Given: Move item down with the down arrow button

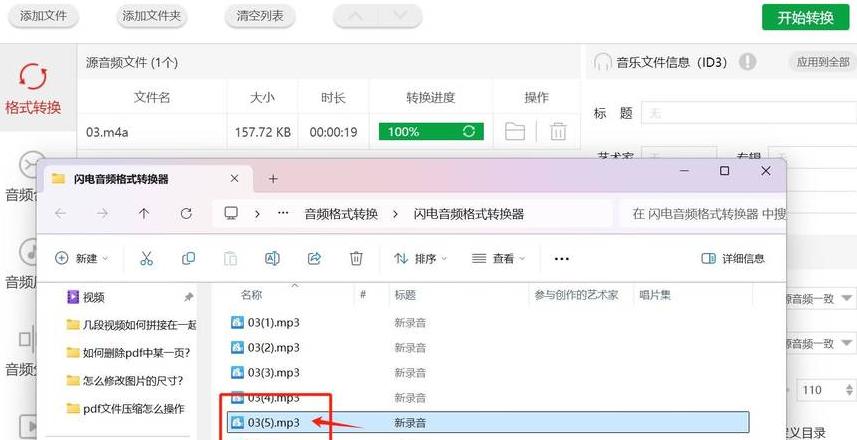Looking at the screenshot, I should click(400, 16).
